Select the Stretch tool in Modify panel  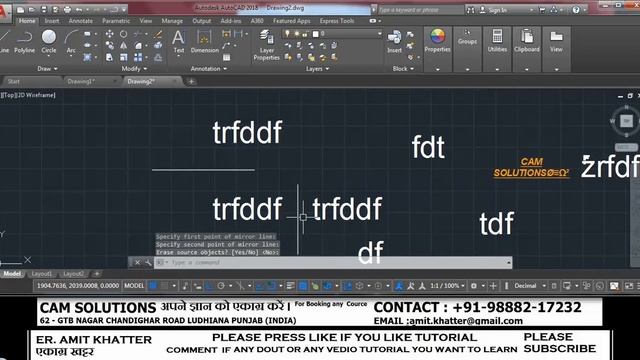point(109,58)
